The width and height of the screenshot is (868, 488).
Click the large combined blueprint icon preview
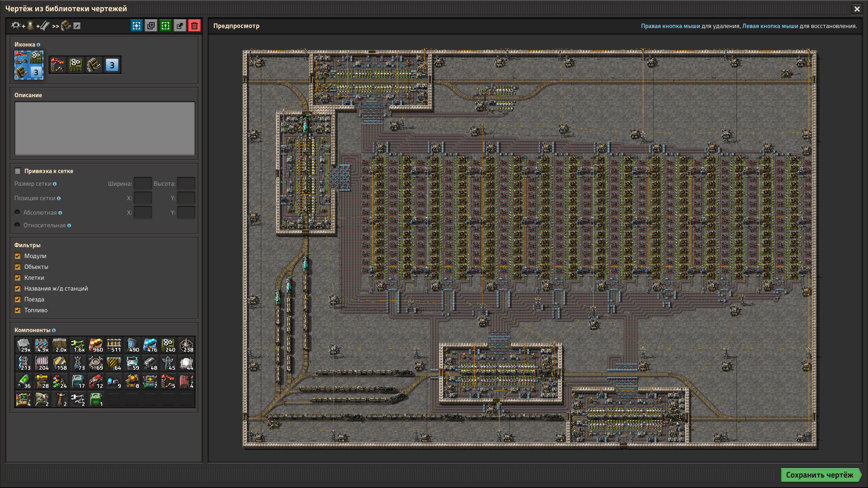coord(29,65)
